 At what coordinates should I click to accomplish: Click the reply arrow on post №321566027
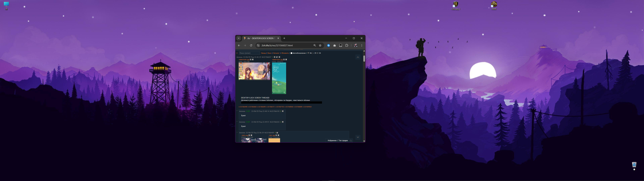point(280,57)
